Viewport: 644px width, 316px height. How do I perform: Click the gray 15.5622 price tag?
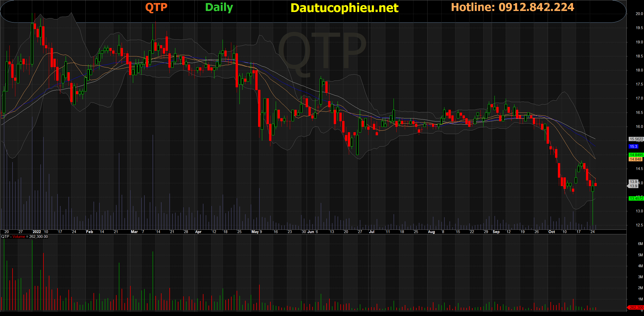click(x=636, y=139)
